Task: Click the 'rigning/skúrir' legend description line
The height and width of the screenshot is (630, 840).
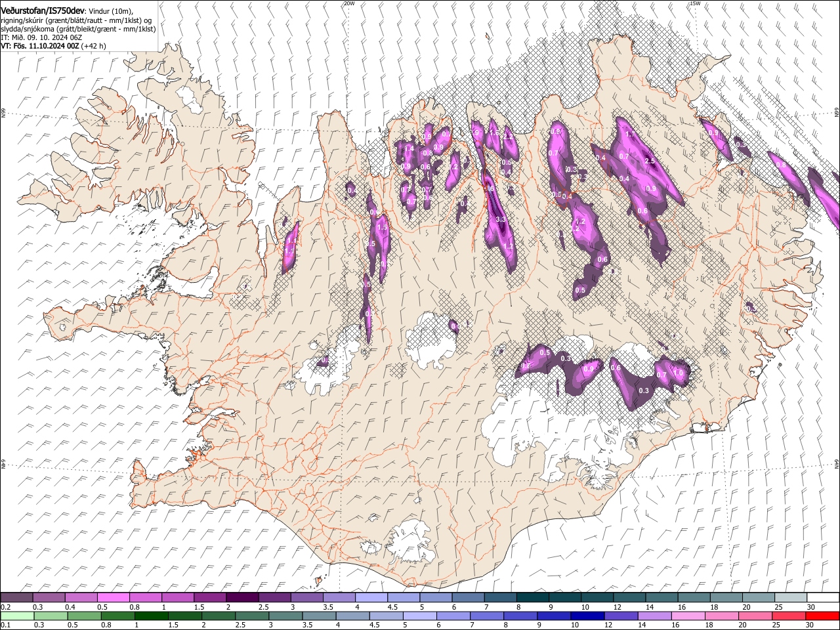Action: click(x=76, y=20)
